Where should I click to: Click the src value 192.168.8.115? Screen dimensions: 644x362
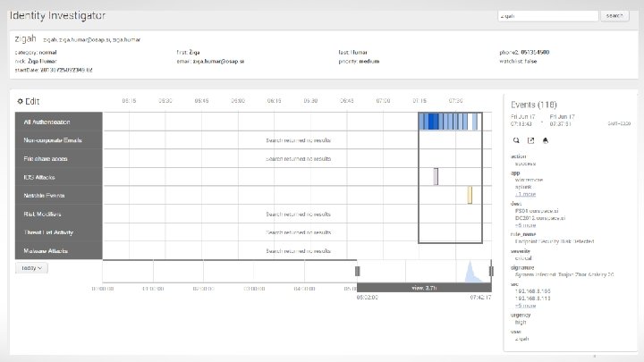533,299
